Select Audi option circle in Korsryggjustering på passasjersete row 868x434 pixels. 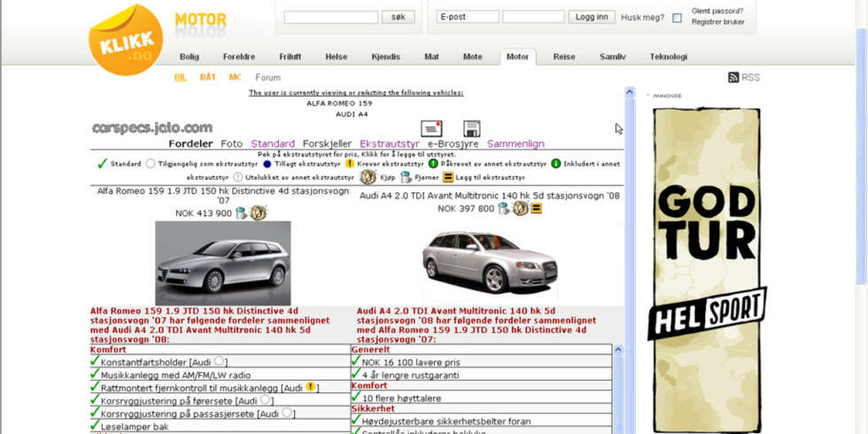point(287,412)
